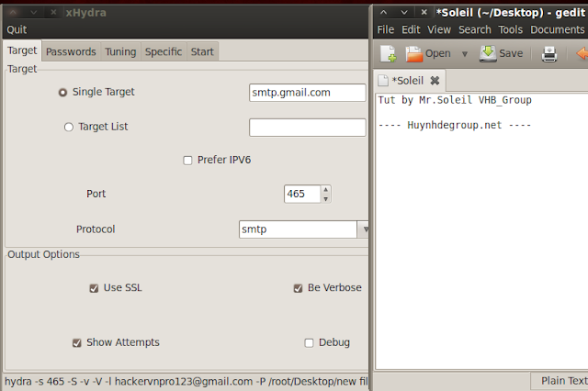Click the hydra command line status text
The width and height of the screenshot is (588, 391).
pyautogui.click(x=187, y=382)
